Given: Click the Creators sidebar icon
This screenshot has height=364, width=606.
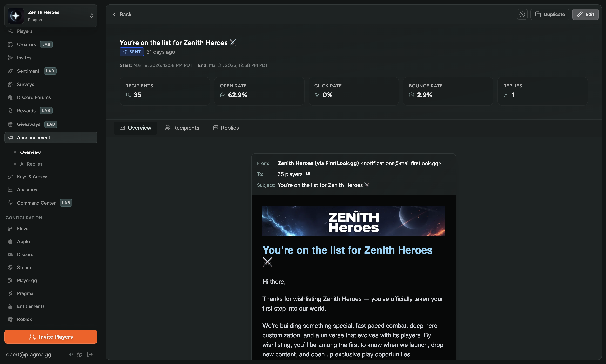Looking at the screenshot, I should pos(10,44).
